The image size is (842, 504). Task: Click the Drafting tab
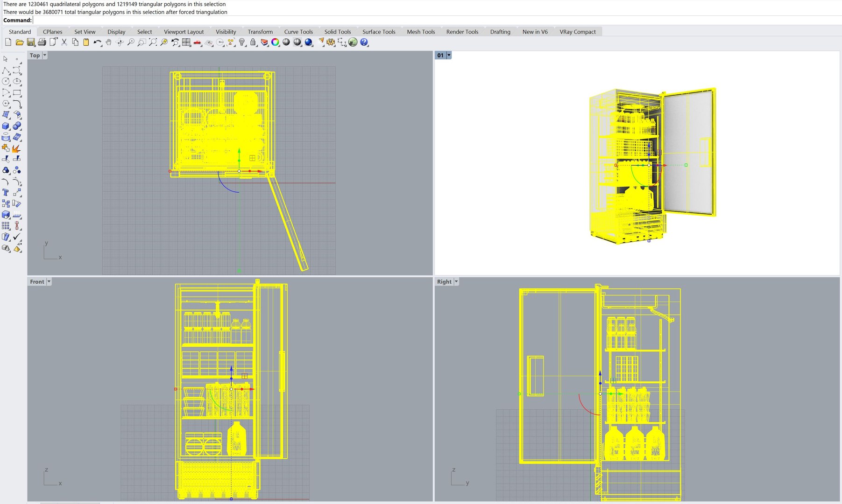(500, 32)
